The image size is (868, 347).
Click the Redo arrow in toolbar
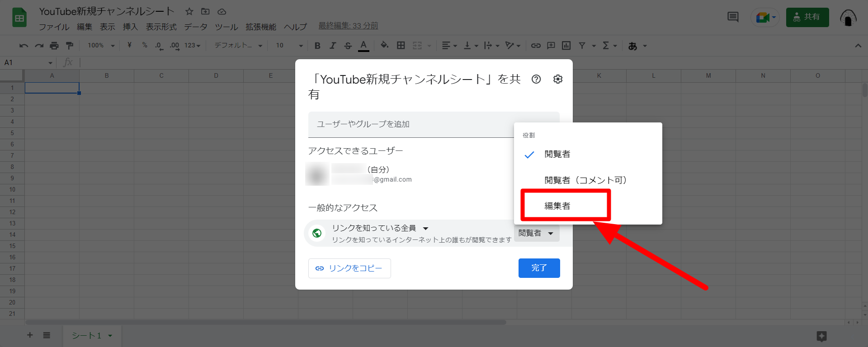click(x=39, y=46)
